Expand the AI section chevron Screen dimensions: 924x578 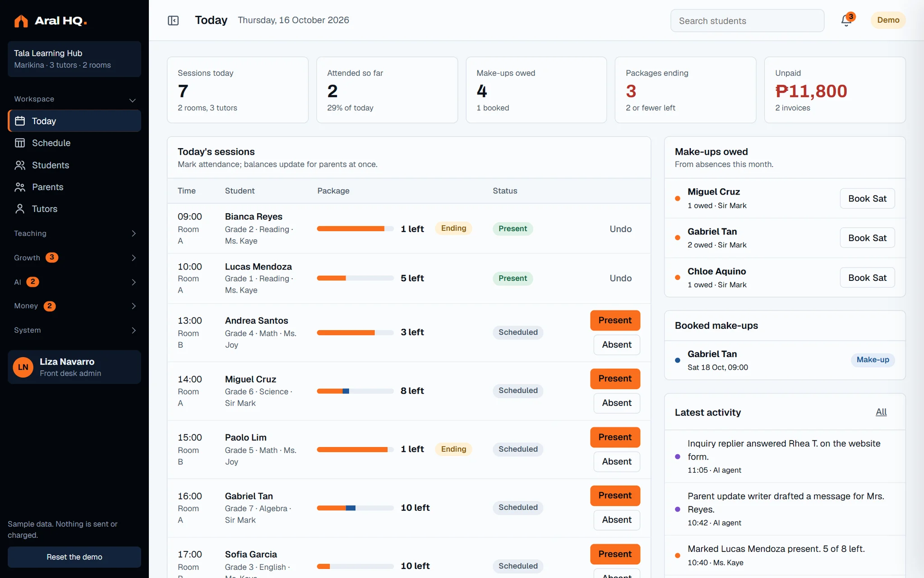[134, 282]
